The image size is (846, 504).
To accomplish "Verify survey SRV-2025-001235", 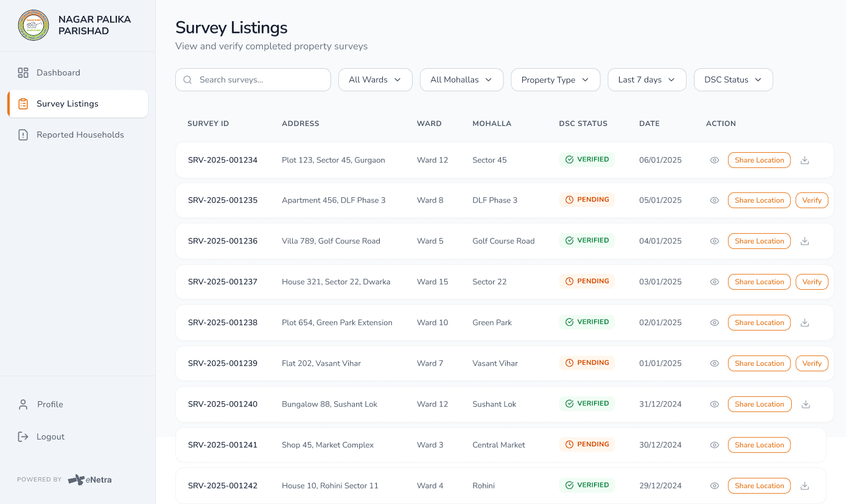I will click(x=812, y=200).
